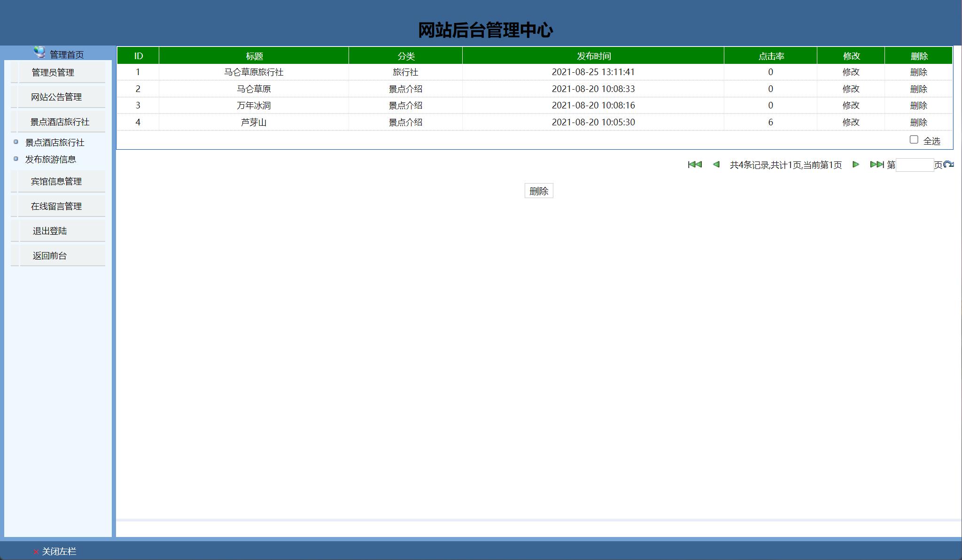点击发布旅游信息前的小方块标记
962x560 pixels.
(x=16, y=158)
